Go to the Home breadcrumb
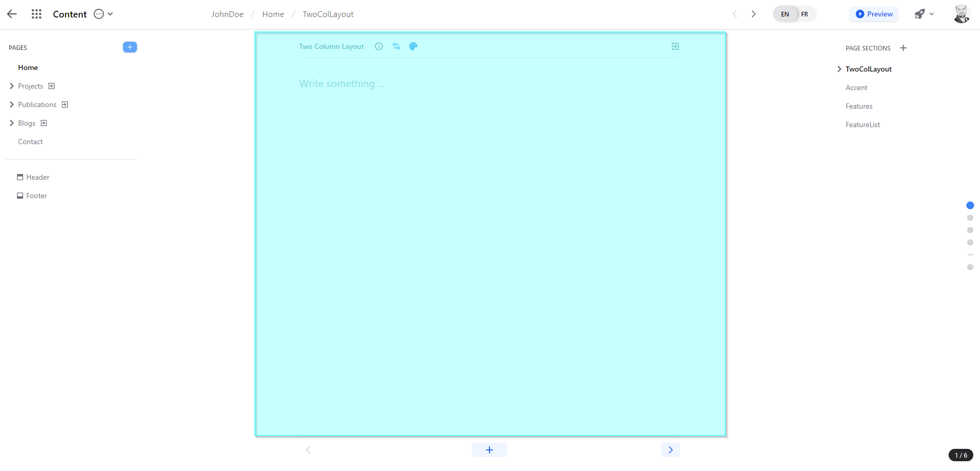 [273, 14]
